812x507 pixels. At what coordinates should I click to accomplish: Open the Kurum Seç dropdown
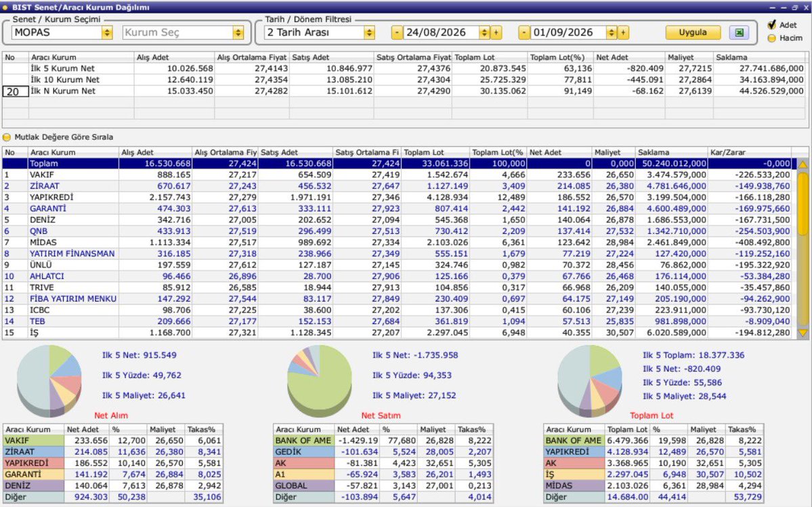tap(238, 33)
